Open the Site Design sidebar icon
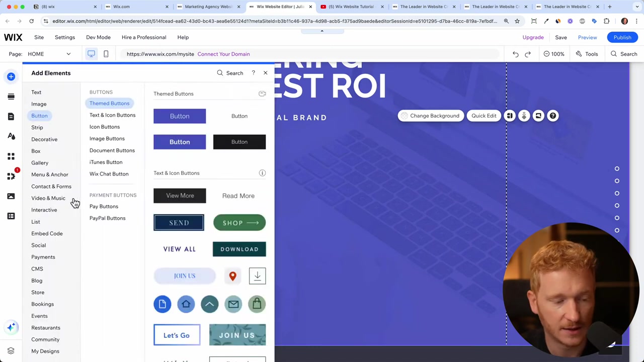Image resolution: width=644 pixels, height=362 pixels. (x=11, y=136)
